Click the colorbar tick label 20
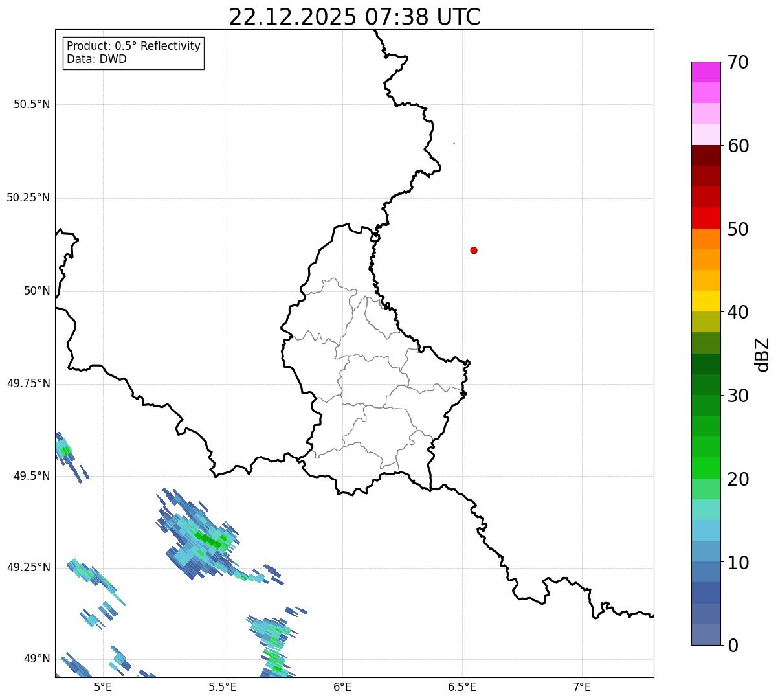 click(x=738, y=479)
